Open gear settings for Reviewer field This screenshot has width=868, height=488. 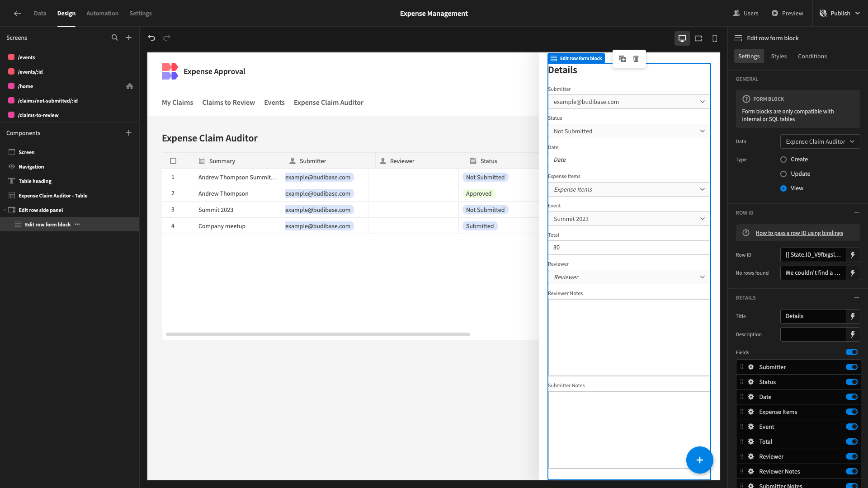pos(751,456)
